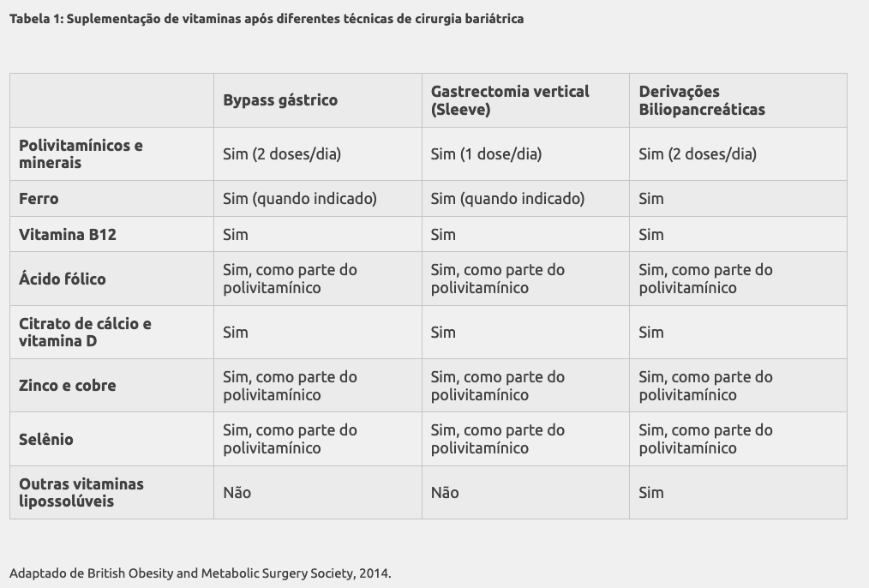The width and height of the screenshot is (869, 588).
Task: Click the 'Derivações Biliopancreáticas' column header
Action: pyautogui.click(x=702, y=100)
